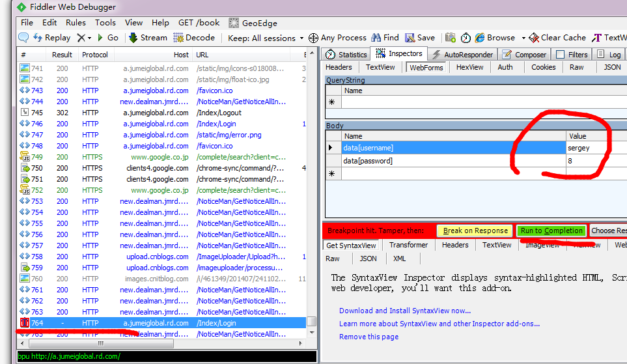This screenshot has height=364, width=627.
Task: Click the Go resume icon
Action: [100, 38]
